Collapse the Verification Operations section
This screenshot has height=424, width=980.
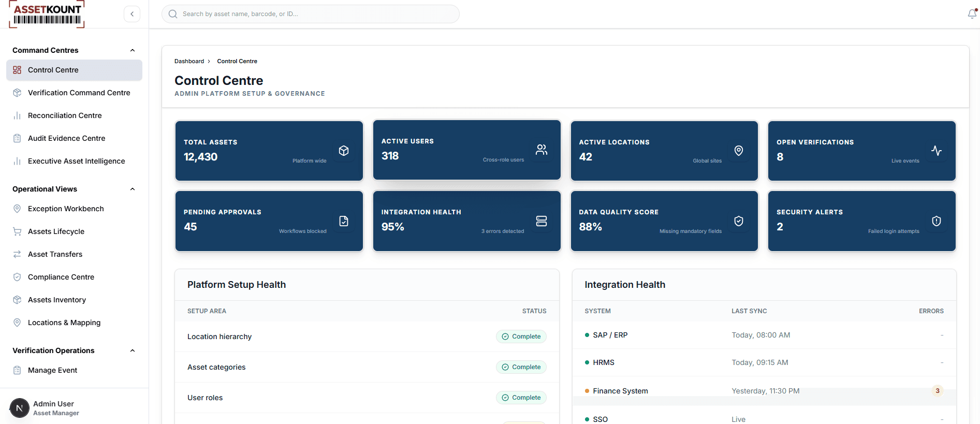[133, 350]
